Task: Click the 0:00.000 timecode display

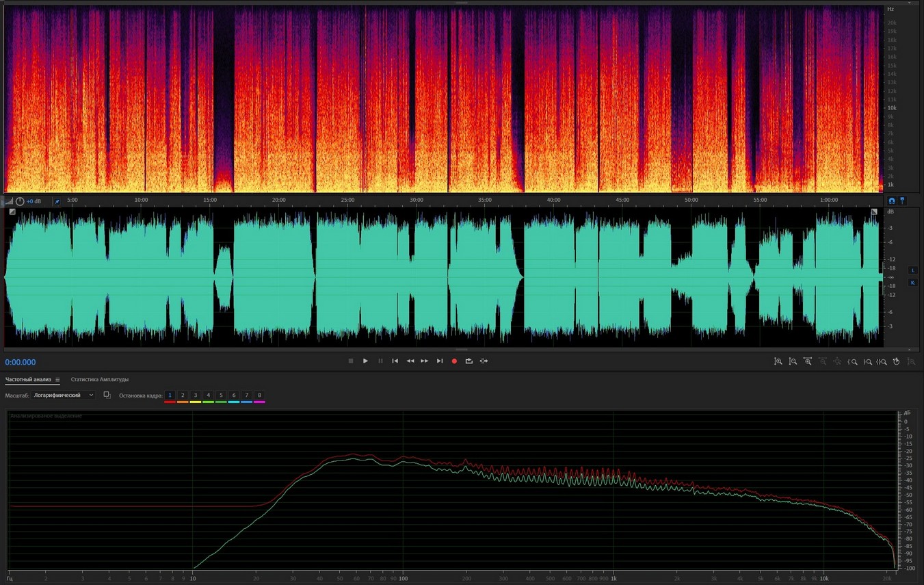Action: [21, 363]
